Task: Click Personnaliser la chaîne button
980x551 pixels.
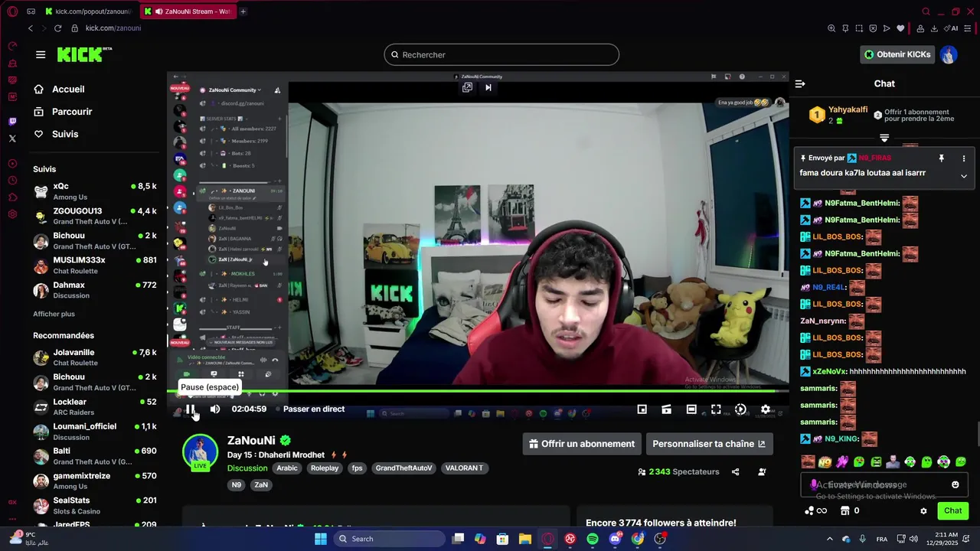Action: click(709, 444)
